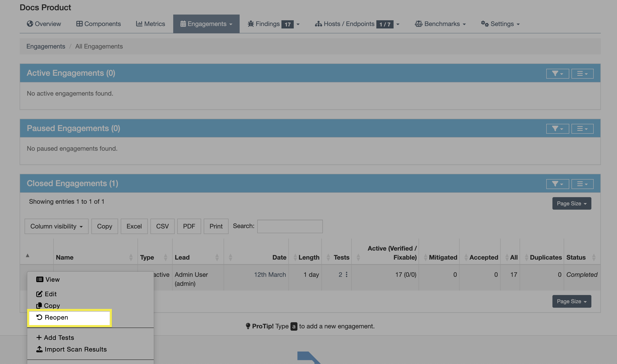Click Add Tests in the dropdown menu
Image resolution: width=617 pixels, height=364 pixels.
(x=59, y=338)
